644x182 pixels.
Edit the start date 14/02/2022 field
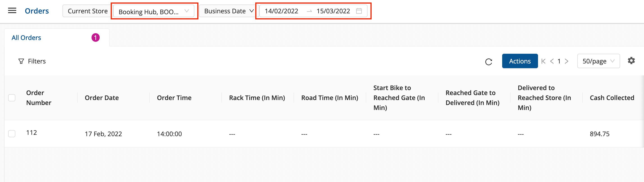point(281,11)
